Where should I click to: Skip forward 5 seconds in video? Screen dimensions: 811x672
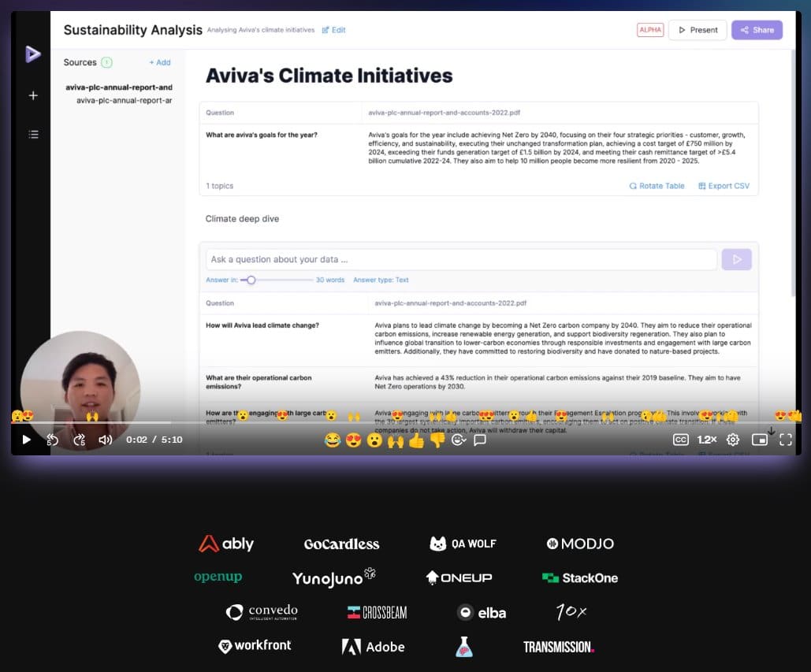[x=79, y=440]
